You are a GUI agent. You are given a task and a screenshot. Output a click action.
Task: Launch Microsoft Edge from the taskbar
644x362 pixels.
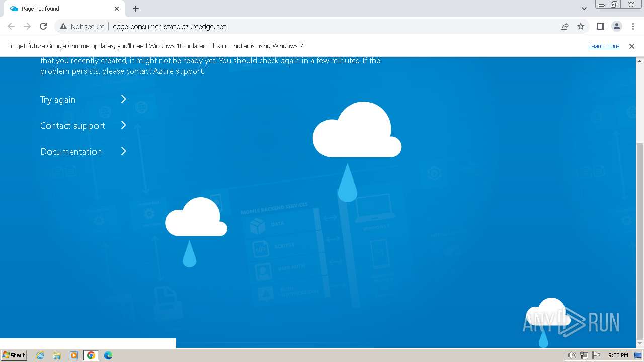[x=108, y=355]
